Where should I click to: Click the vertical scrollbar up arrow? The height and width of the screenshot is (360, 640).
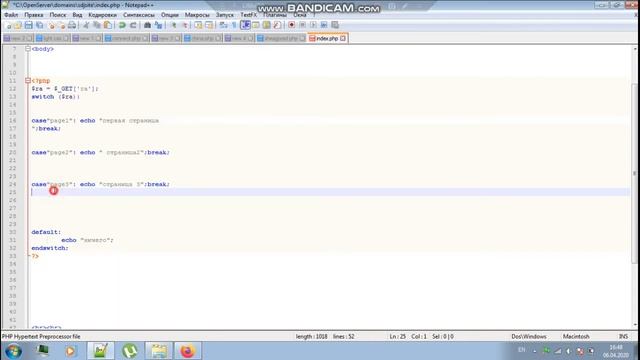click(x=635, y=49)
